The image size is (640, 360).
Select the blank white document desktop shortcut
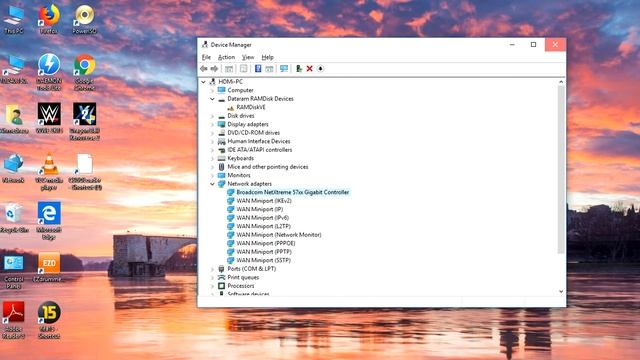point(84,172)
